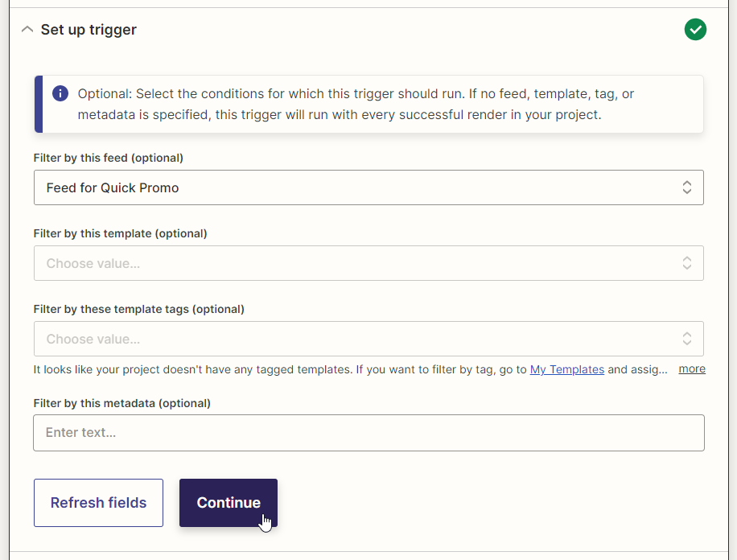Click the green checkmark status icon
737x560 pixels.
coord(695,30)
